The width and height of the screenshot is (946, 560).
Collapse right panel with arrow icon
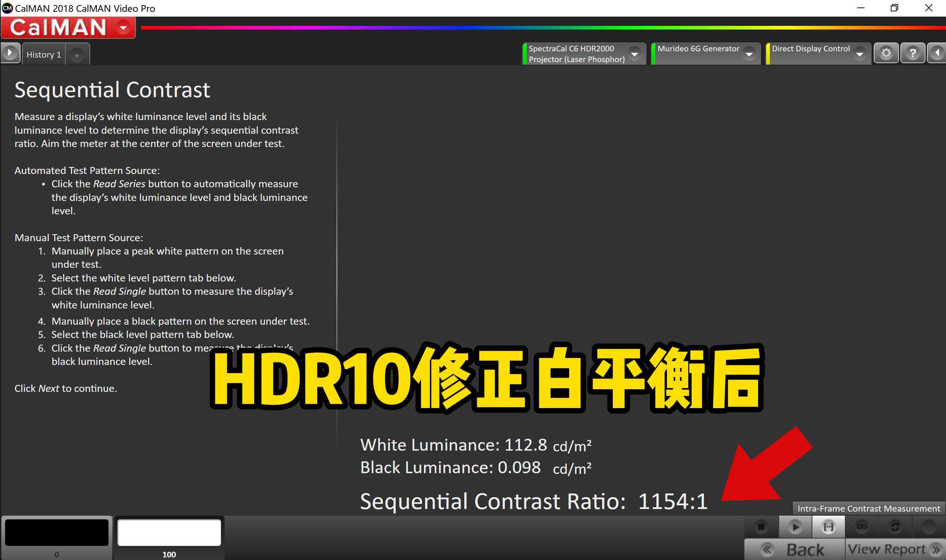point(937,53)
